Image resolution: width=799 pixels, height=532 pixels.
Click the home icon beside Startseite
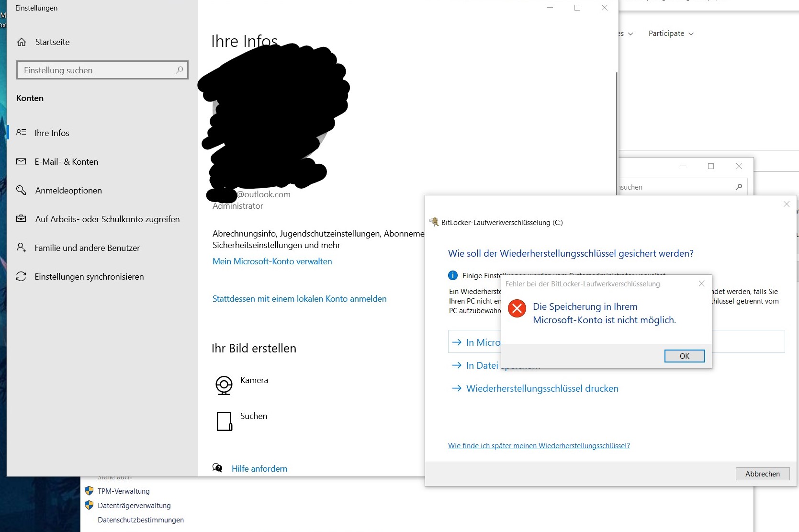click(x=22, y=42)
